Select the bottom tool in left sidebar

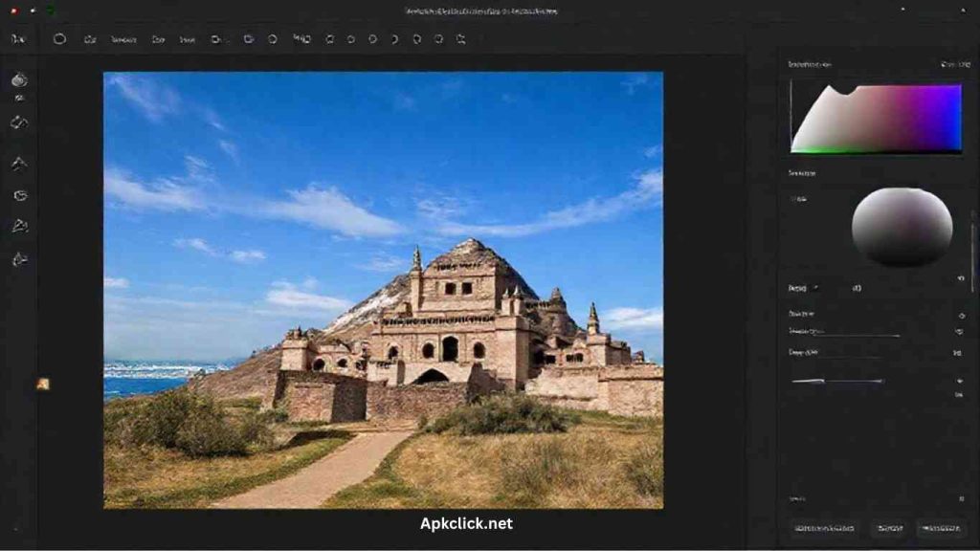coord(19,258)
